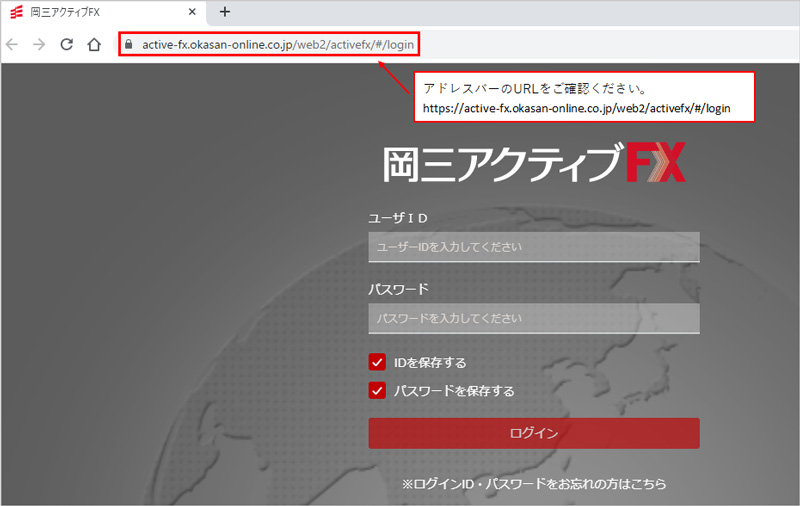The height and width of the screenshot is (506, 800).
Task: Click the パスワード input field
Action: [534, 318]
